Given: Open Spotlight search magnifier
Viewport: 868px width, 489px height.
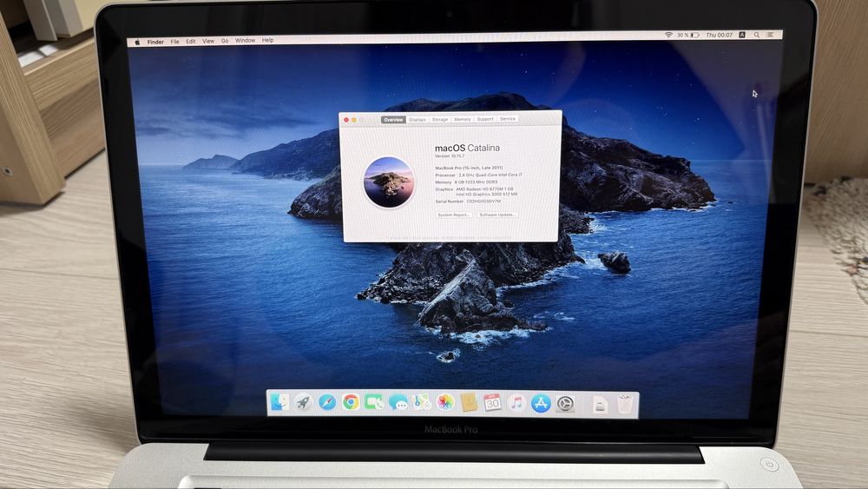Looking at the screenshot, I should (757, 35).
